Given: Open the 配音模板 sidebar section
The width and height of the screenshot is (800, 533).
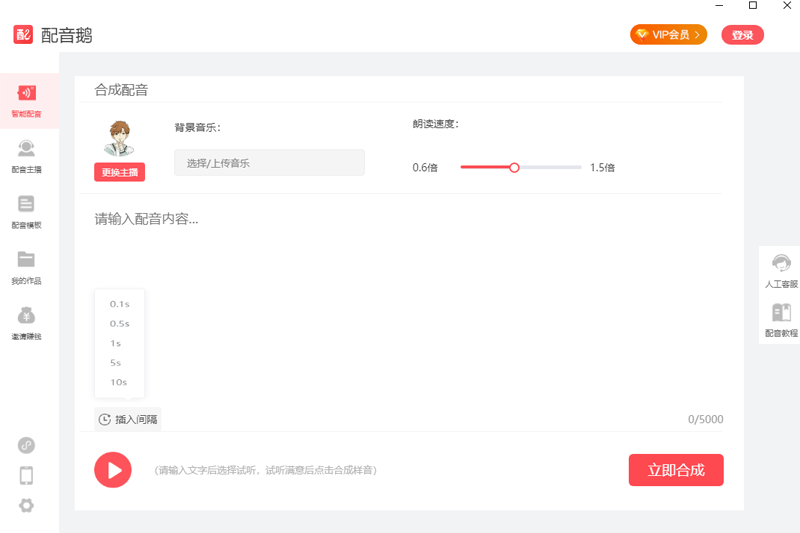Looking at the screenshot, I should (27, 205).
